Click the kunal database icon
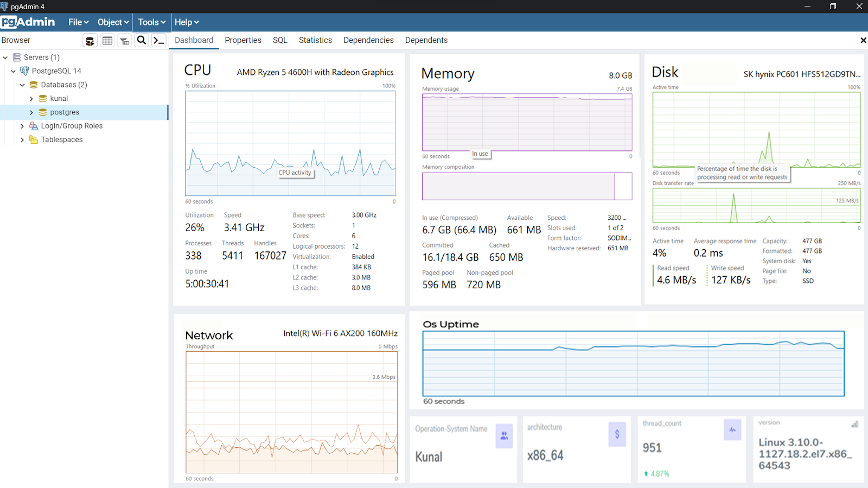Screen dimensions: 868x488 tap(43, 98)
